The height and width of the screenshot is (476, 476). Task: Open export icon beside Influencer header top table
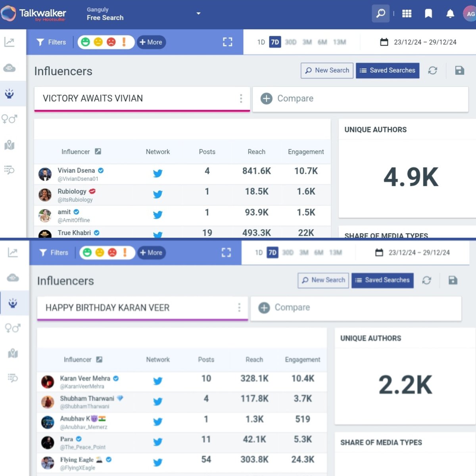(x=98, y=152)
